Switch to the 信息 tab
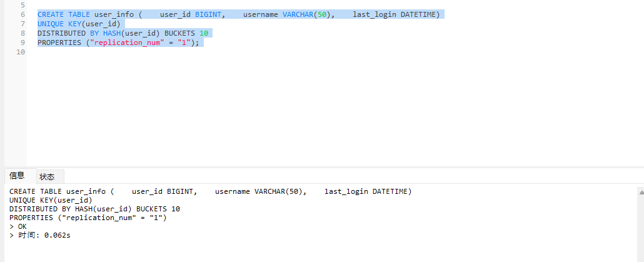 click(x=17, y=176)
